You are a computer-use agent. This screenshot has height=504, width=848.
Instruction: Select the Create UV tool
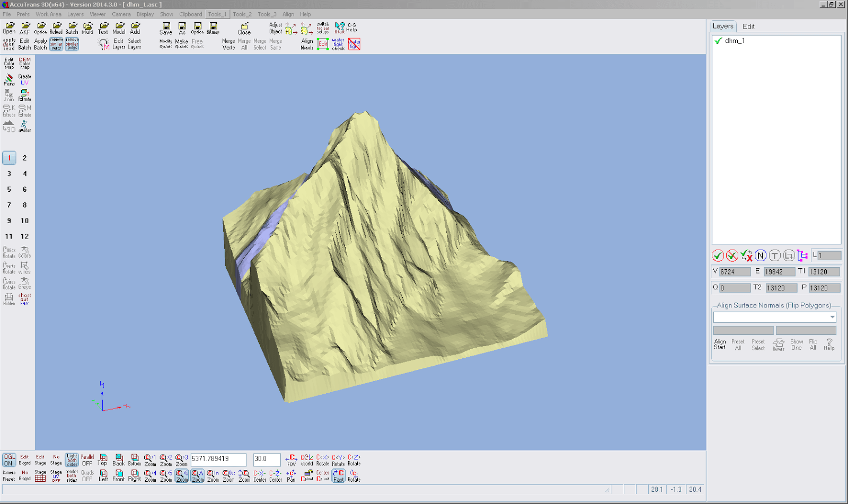[24, 79]
